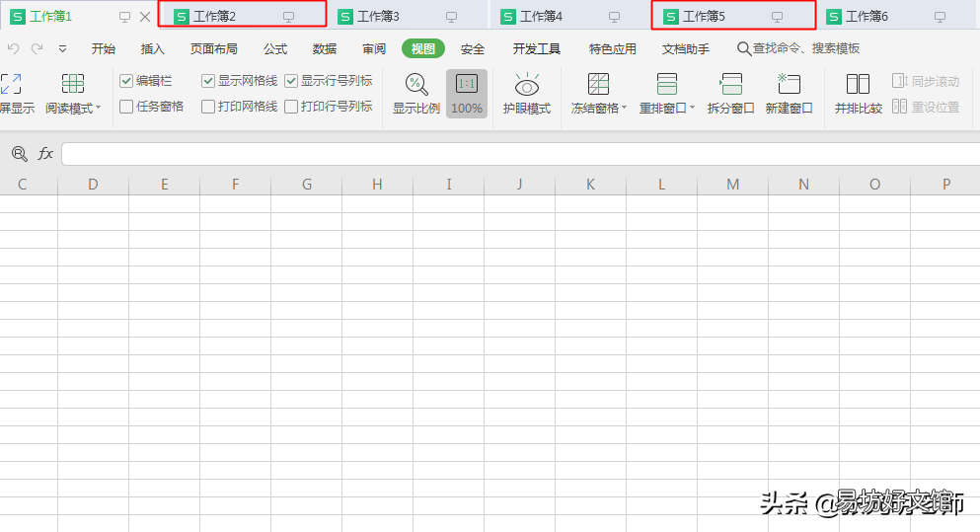Click the zoom magnifier icon beside fx
980x532 pixels.
[20, 154]
